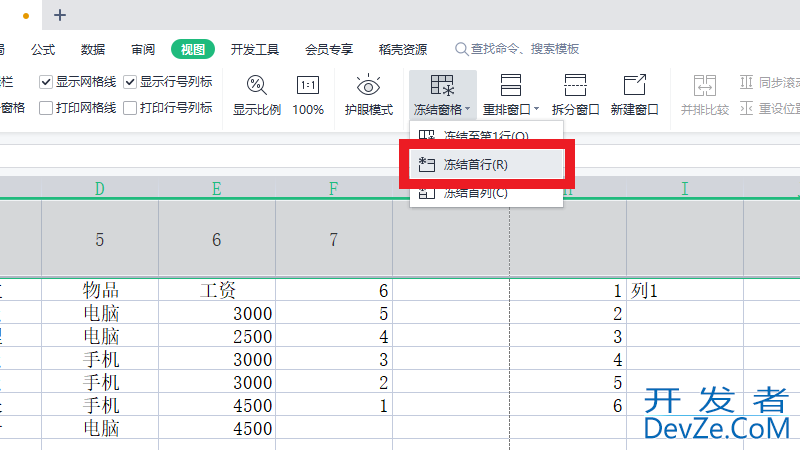Viewport: 800px width, 450px height.
Task: Choose 冻结首行(R) menu item
Action: [486, 164]
